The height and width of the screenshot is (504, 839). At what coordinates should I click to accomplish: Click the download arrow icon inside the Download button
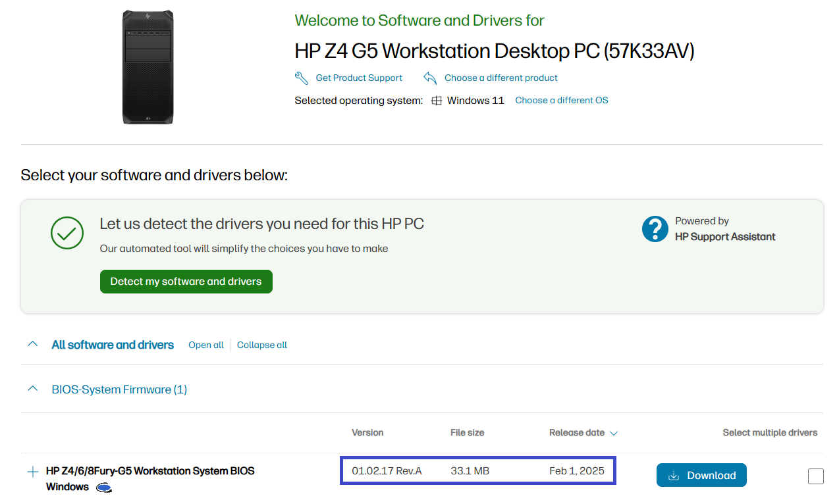[674, 475]
